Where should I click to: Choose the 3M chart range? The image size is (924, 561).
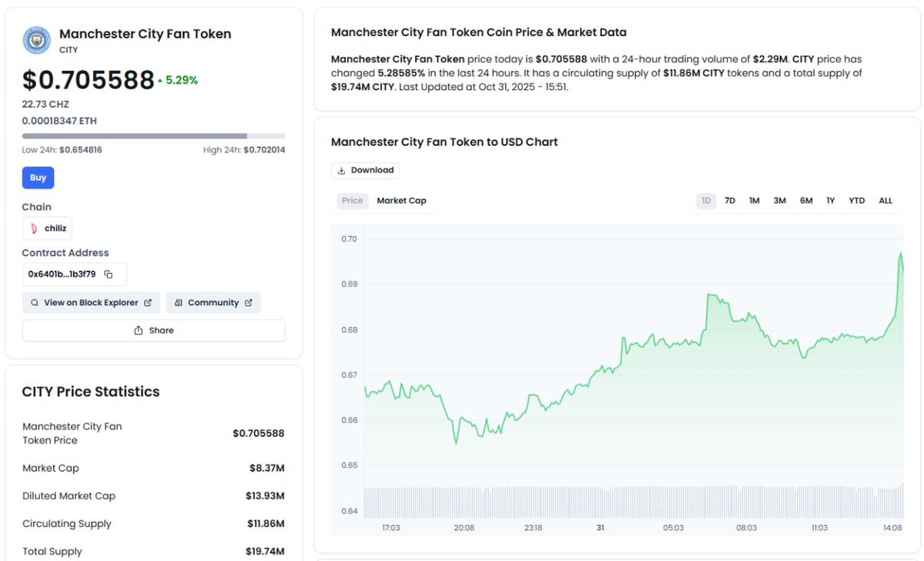tap(779, 201)
